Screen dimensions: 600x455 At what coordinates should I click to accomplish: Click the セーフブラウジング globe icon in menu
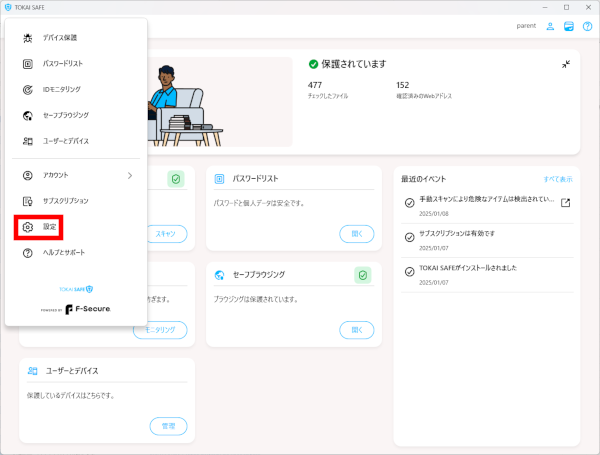coord(28,116)
